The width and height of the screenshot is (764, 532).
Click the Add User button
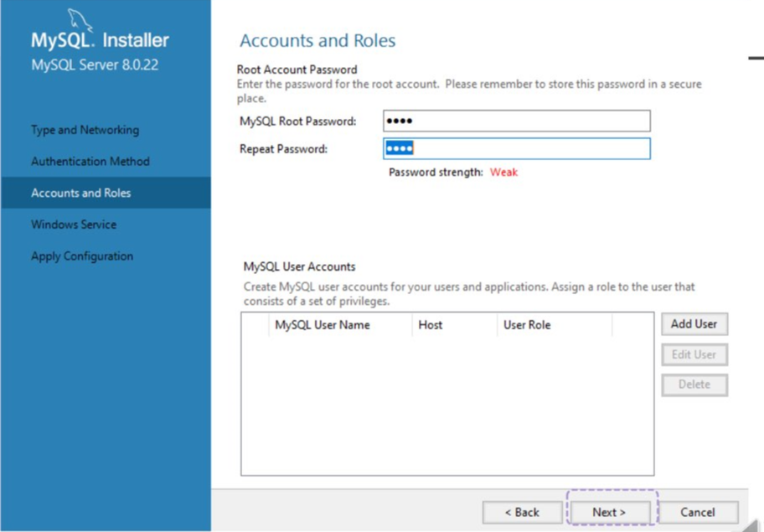[694, 324]
